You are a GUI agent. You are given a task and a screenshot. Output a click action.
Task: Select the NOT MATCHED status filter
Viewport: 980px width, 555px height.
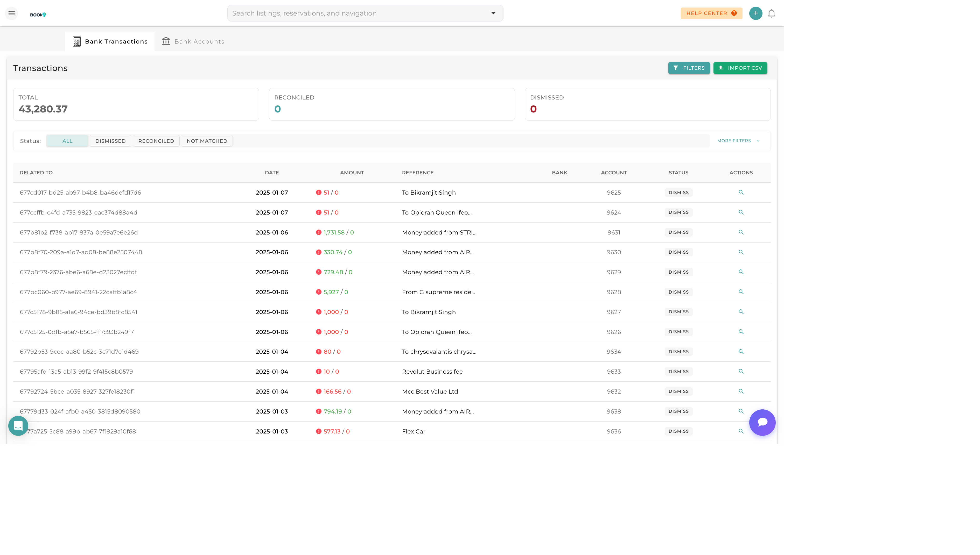click(207, 141)
